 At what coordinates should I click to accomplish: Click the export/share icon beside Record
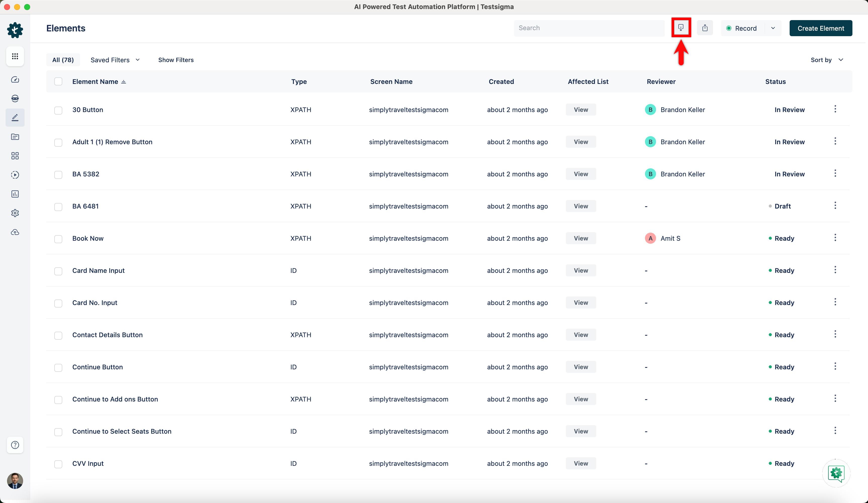(x=705, y=28)
